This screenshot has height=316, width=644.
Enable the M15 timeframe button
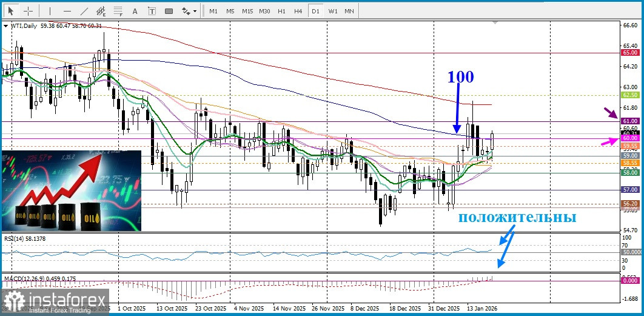tap(247, 11)
